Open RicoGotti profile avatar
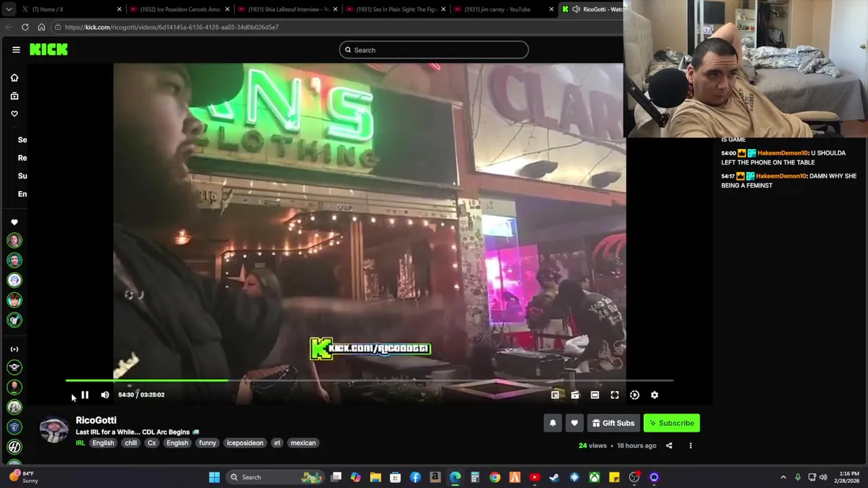 54,430
